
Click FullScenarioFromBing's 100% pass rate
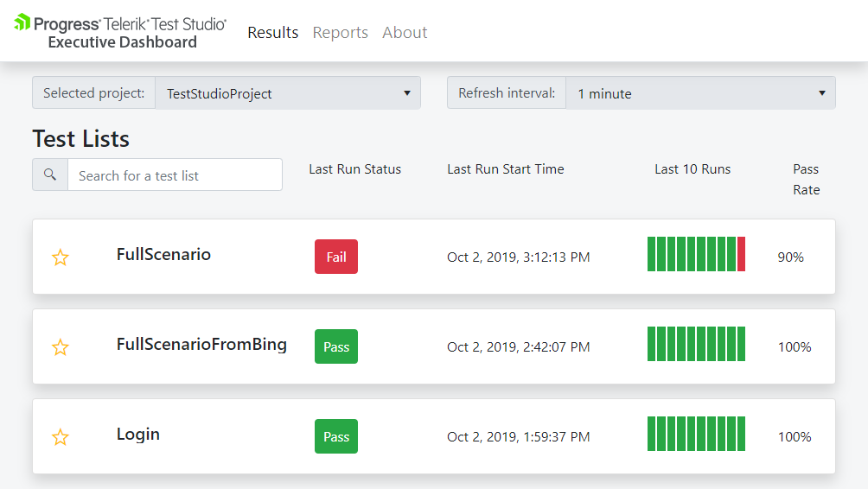[x=795, y=346]
